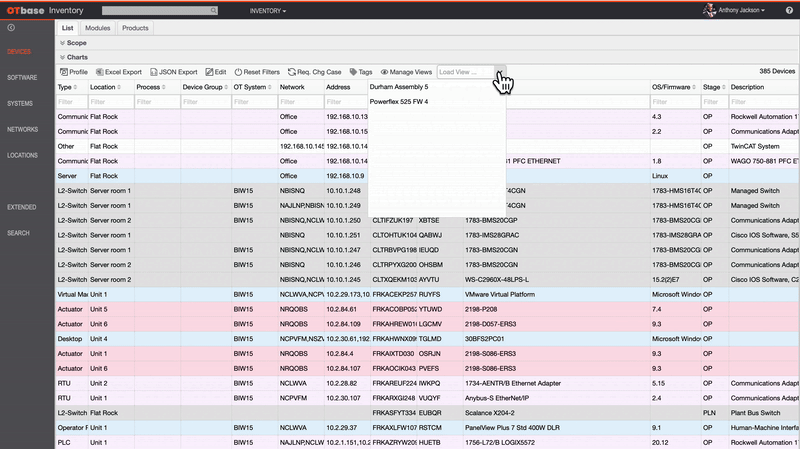Viewport: 800px width, 449px height.
Task: Click the JSON Export button
Action: [x=173, y=72]
